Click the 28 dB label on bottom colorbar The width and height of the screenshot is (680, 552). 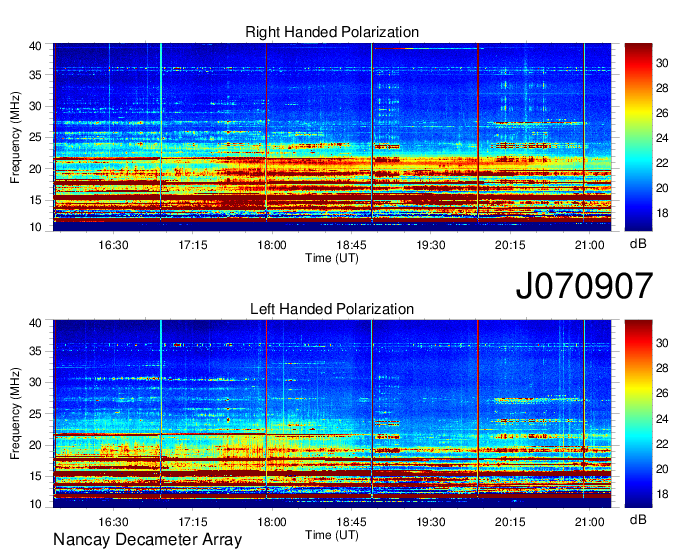[662, 369]
